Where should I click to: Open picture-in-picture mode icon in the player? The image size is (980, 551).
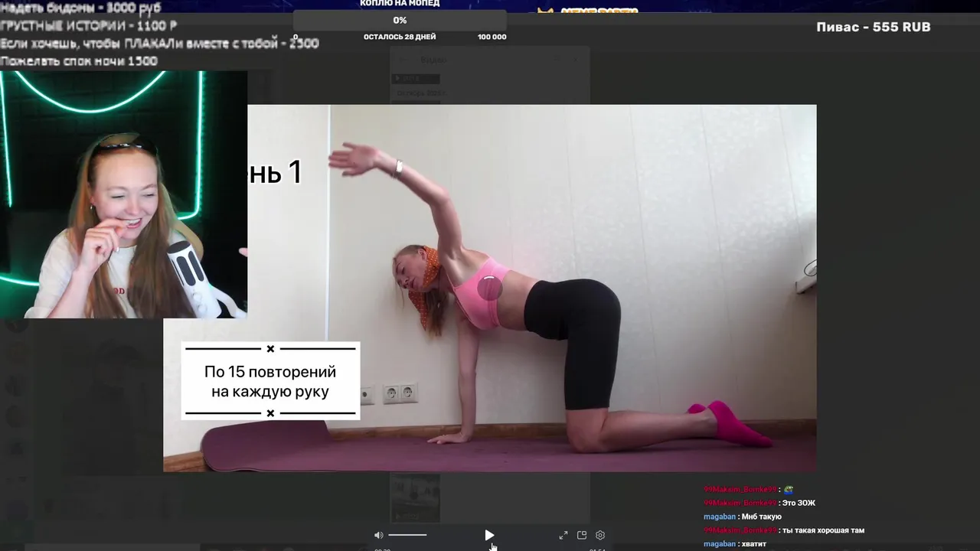[x=582, y=535]
